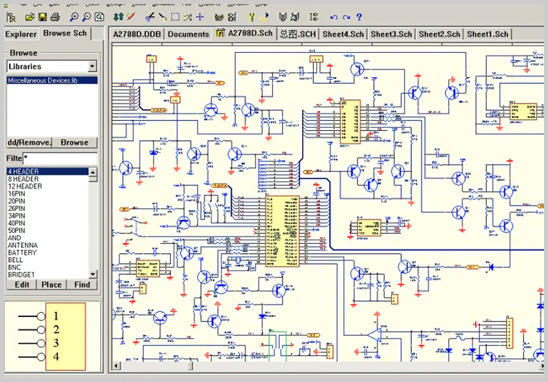
Task: Click the component list scroll-up arrow
Action: click(x=93, y=172)
